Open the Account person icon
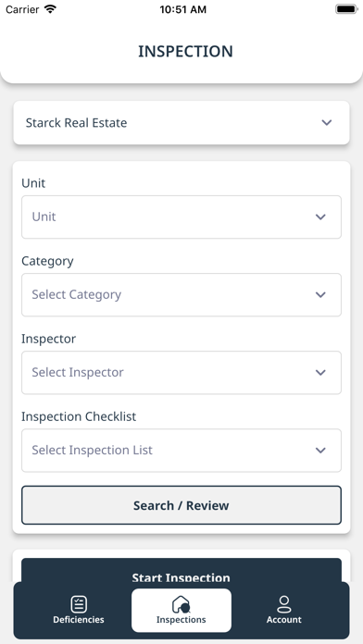The height and width of the screenshot is (644, 363). click(283, 604)
